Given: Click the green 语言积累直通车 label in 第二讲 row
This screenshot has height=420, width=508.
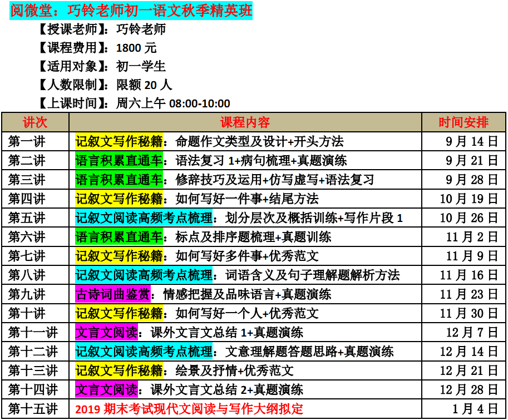Looking at the screenshot, I should click(119, 161).
